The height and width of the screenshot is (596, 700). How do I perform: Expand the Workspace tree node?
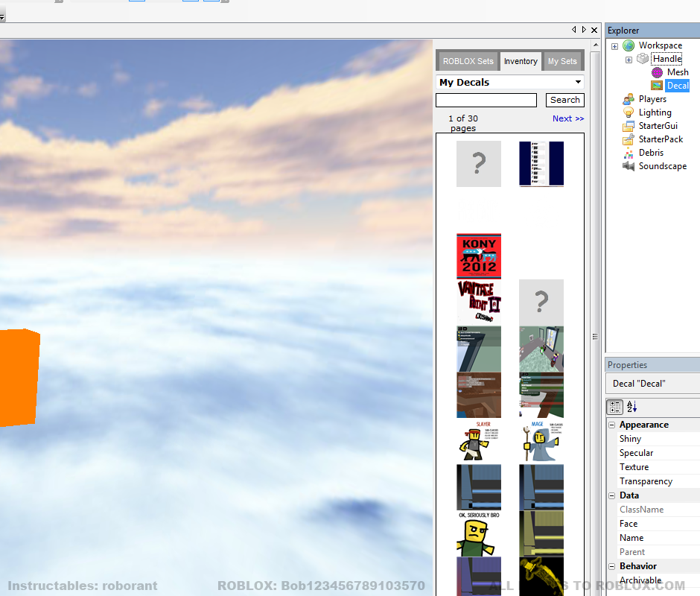614,45
